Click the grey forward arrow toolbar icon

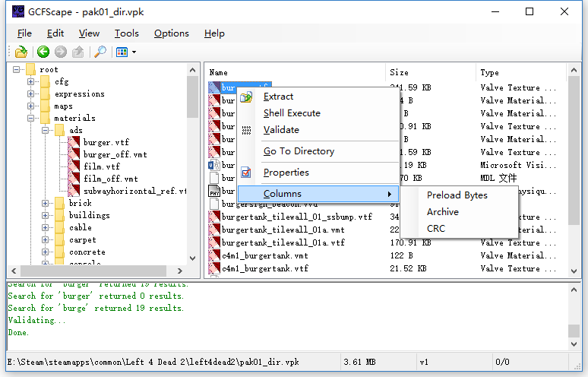coord(60,52)
